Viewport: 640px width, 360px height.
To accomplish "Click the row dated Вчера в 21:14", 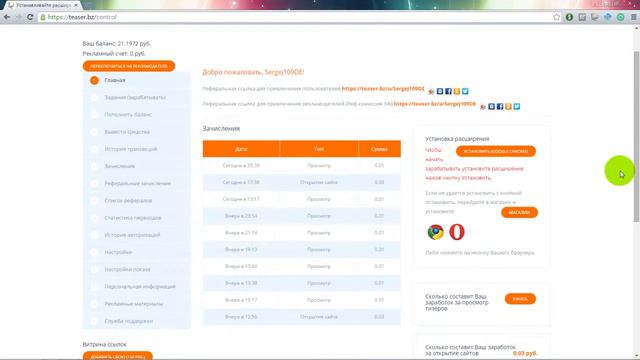I will tap(302, 233).
